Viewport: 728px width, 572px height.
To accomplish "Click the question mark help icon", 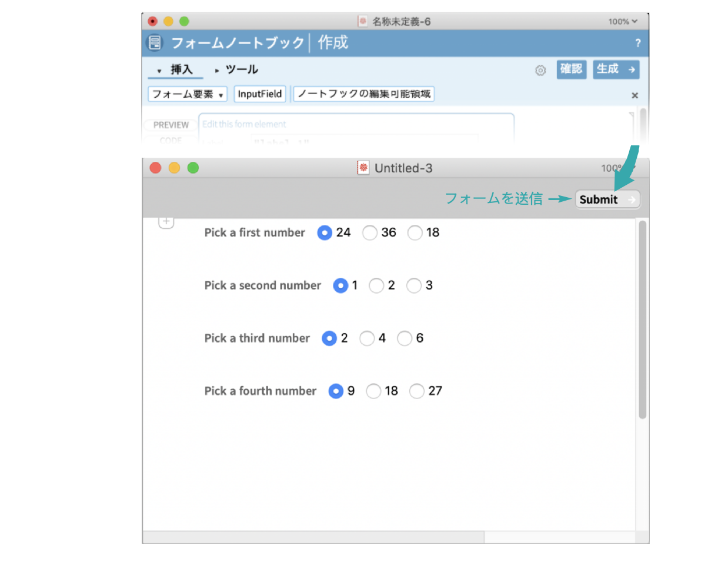I will [637, 43].
